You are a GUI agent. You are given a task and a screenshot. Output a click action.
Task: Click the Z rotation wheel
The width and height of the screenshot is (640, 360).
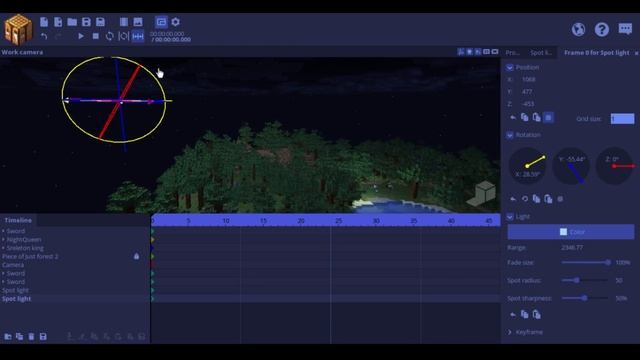click(x=614, y=166)
